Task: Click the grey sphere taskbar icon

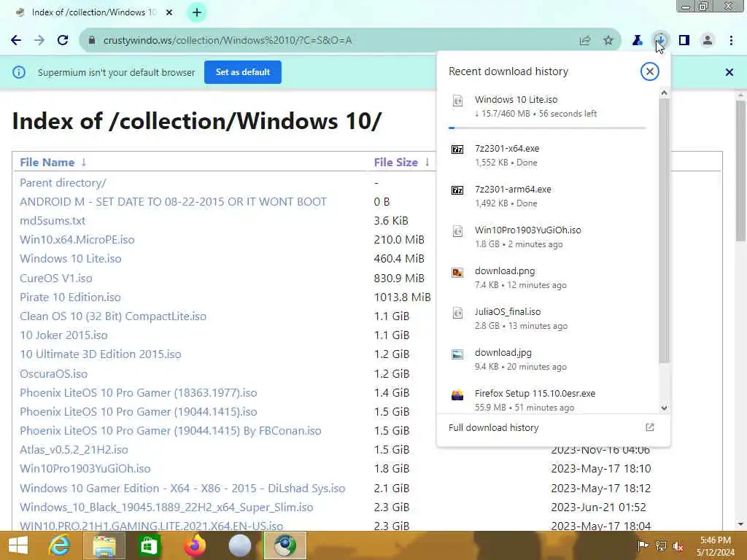Action: (239, 545)
